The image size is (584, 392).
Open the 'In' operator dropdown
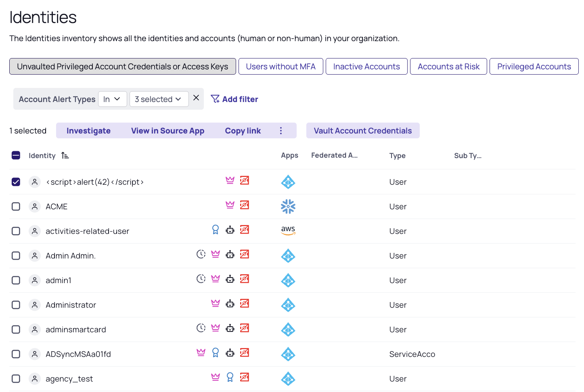(x=112, y=99)
